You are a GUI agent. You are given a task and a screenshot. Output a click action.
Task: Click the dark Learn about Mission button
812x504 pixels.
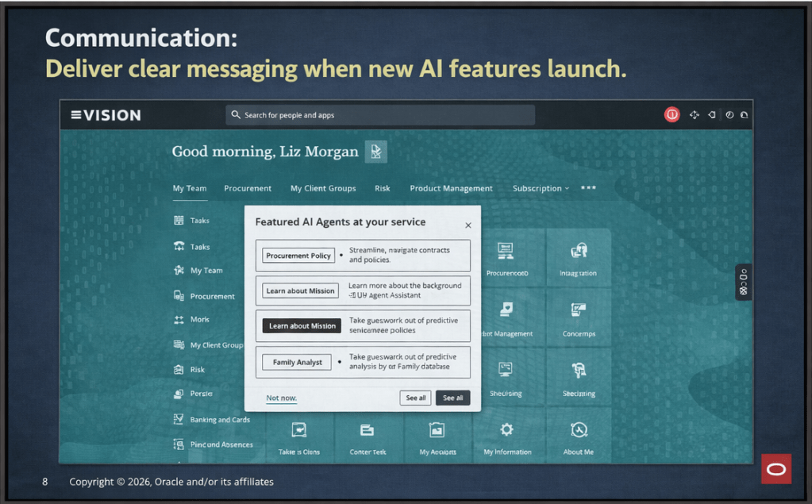(301, 326)
